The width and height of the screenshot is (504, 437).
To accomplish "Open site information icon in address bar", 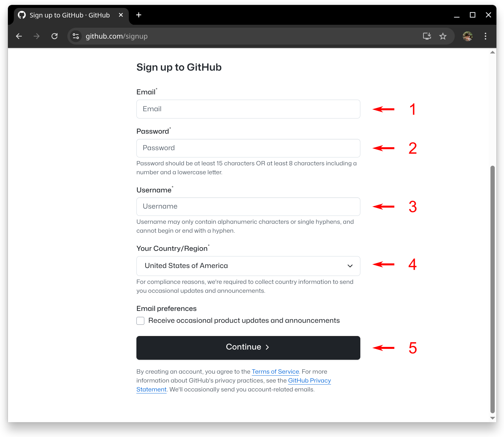I will tap(76, 36).
